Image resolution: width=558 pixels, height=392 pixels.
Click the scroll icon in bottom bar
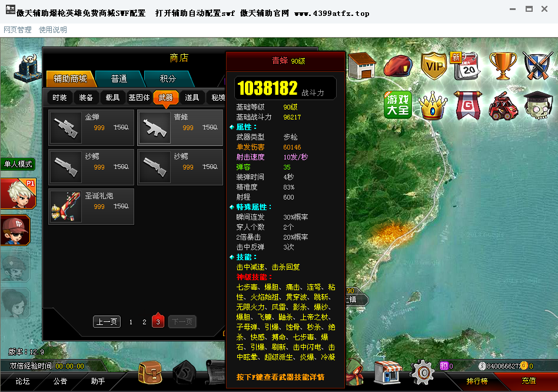pyautogui.click(x=215, y=373)
